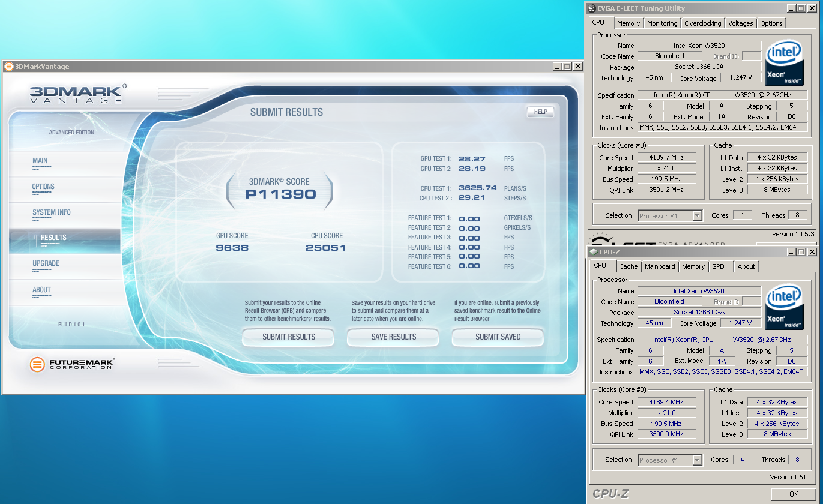
Task: Click the Name field in EVGA E-LEET
Action: click(x=699, y=46)
